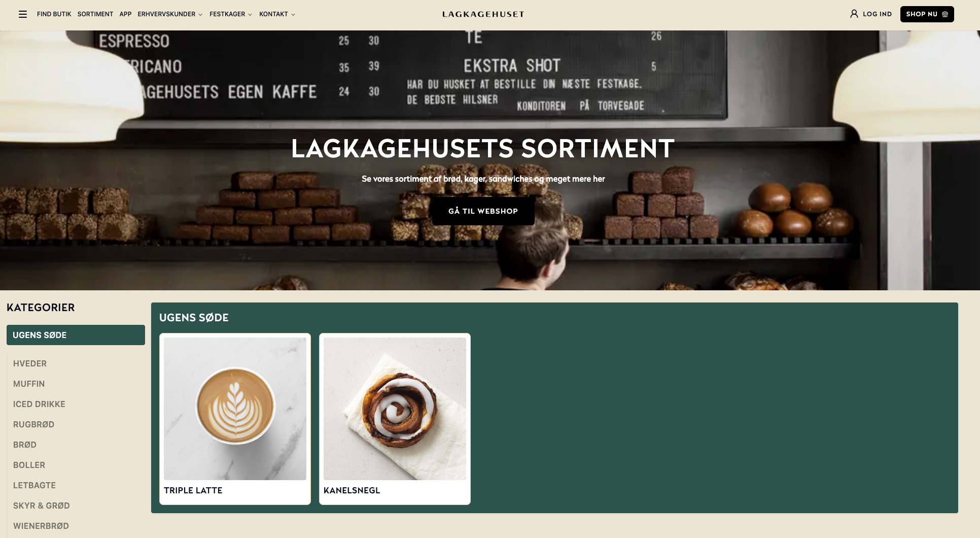Go to the App page
Screen dimensions: 980x538
click(125, 14)
